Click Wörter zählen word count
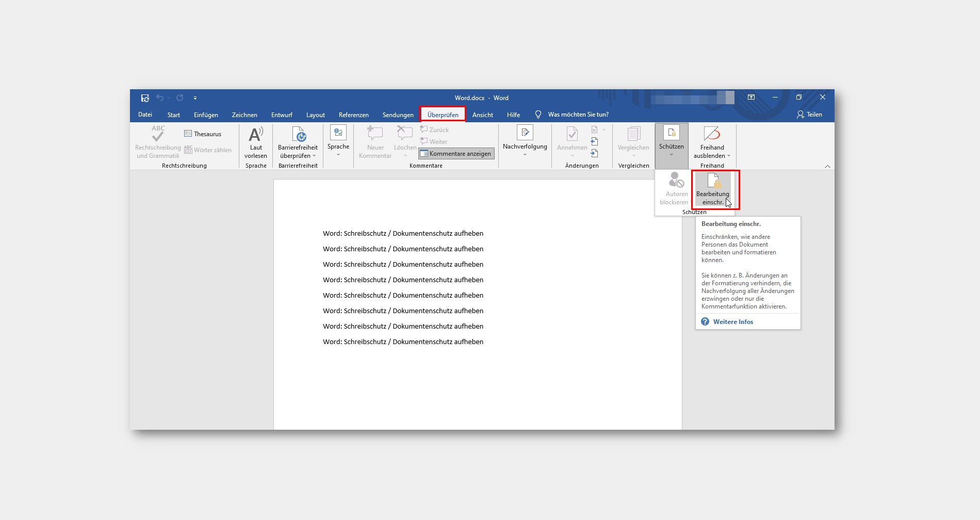 pyautogui.click(x=208, y=150)
